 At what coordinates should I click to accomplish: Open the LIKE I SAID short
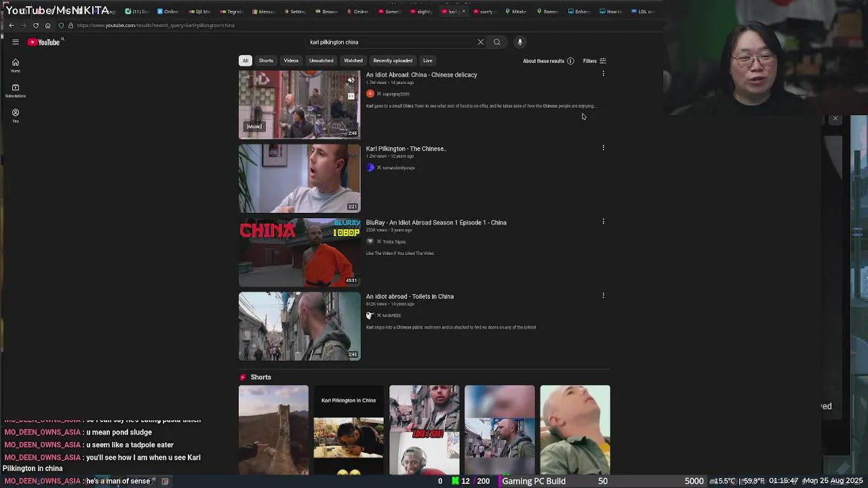424,430
